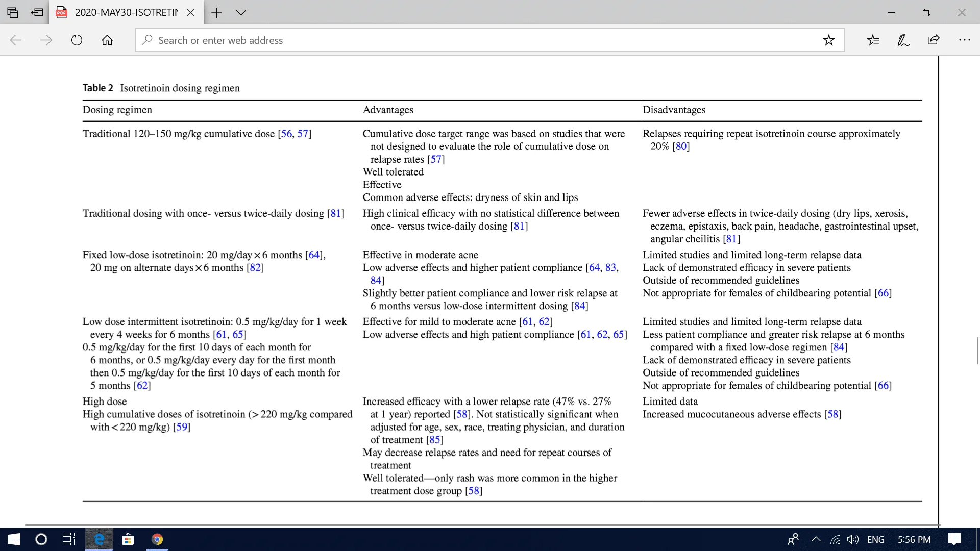Open People icon in system tray
The image size is (980, 551).
pyautogui.click(x=793, y=539)
